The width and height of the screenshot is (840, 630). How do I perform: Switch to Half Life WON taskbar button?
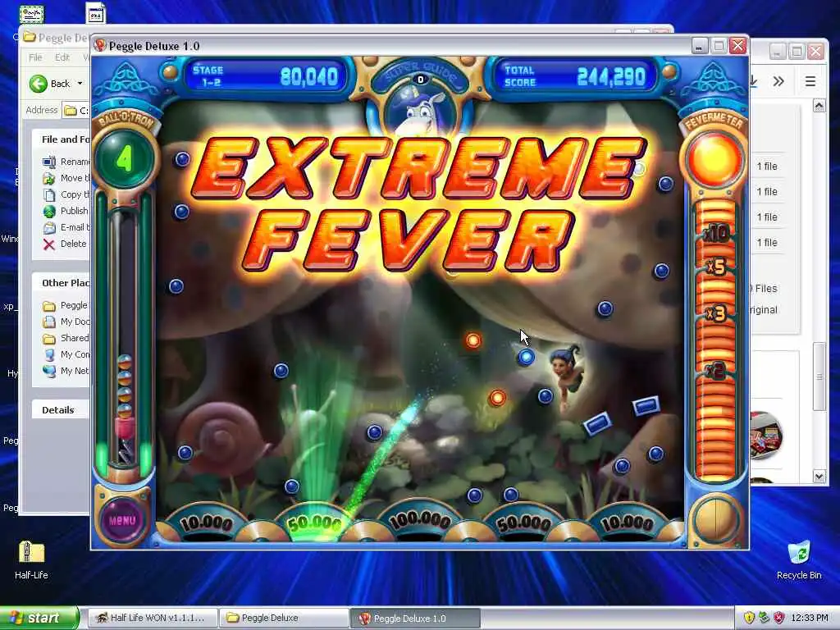click(152, 618)
